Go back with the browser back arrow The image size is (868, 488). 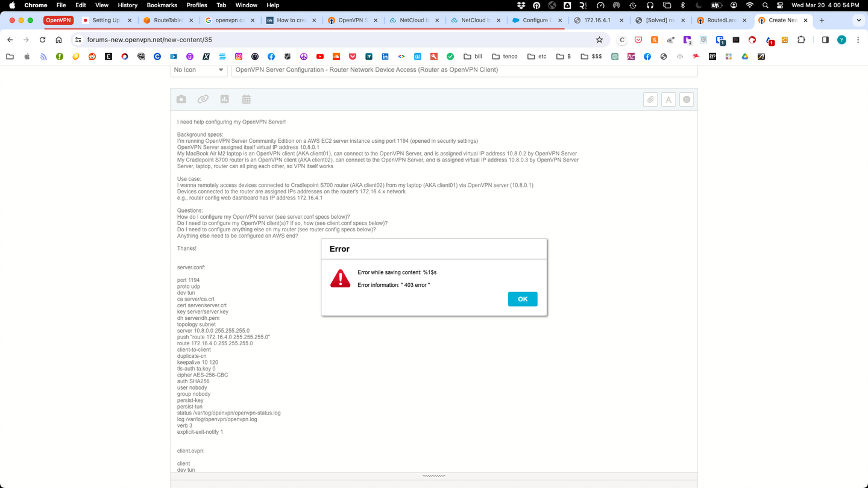click(x=10, y=40)
